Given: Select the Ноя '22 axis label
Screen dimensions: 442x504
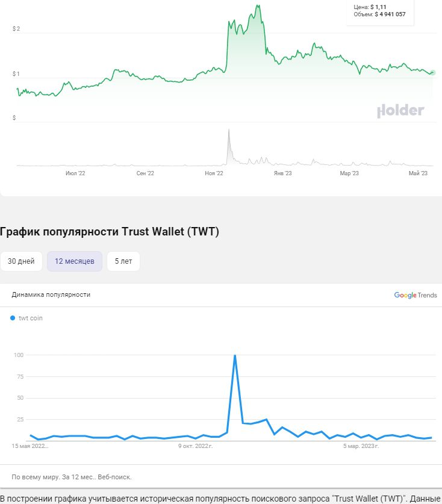Looking at the screenshot, I should pos(214,173).
